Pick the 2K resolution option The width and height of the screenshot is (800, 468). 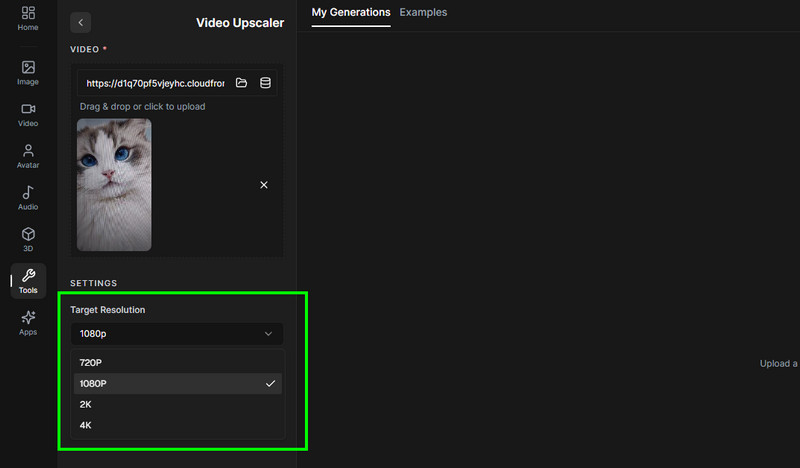tap(178, 404)
